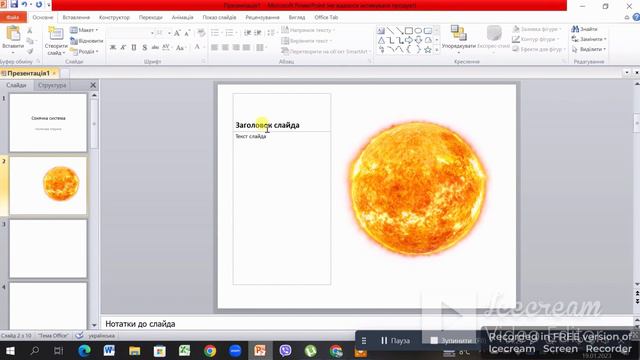The height and width of the screenshot is (360, 640).
Task: Insert a text box from shapes gallery
Action: (x=381, y=31)
